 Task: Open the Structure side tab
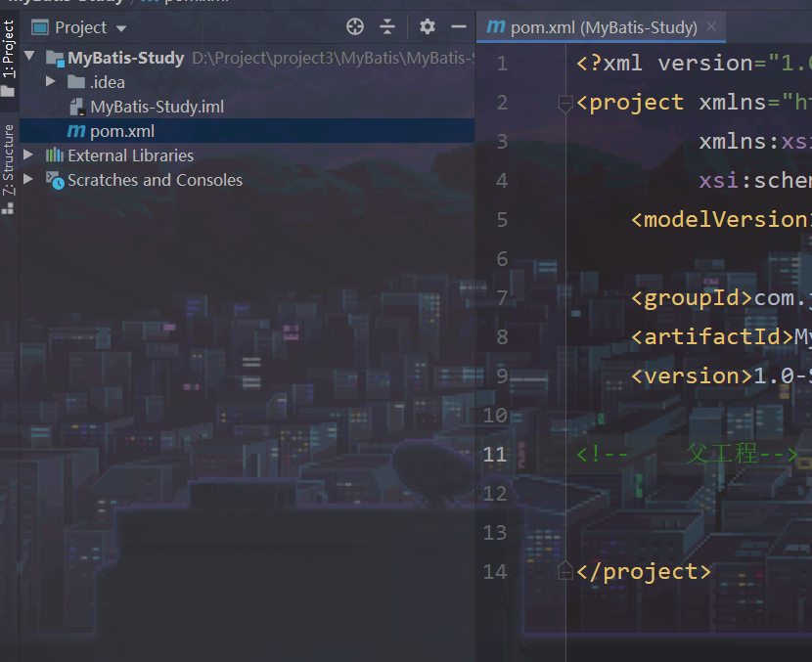click(x=9, y=161)
